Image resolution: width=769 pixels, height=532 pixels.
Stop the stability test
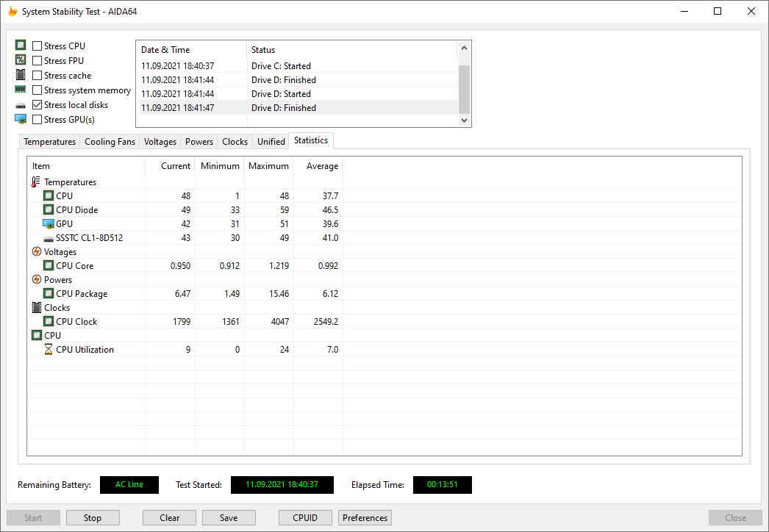[x=93, y=518]
